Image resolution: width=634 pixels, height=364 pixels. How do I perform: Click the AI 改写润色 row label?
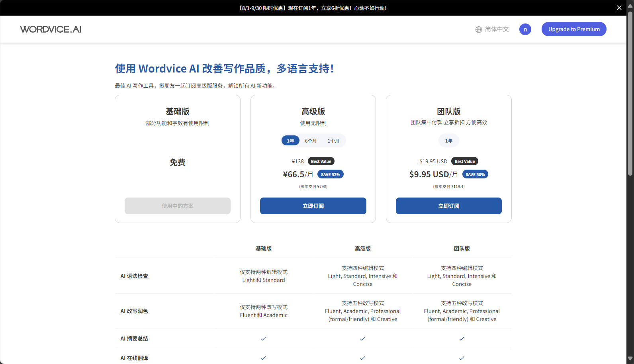point(134,311)
